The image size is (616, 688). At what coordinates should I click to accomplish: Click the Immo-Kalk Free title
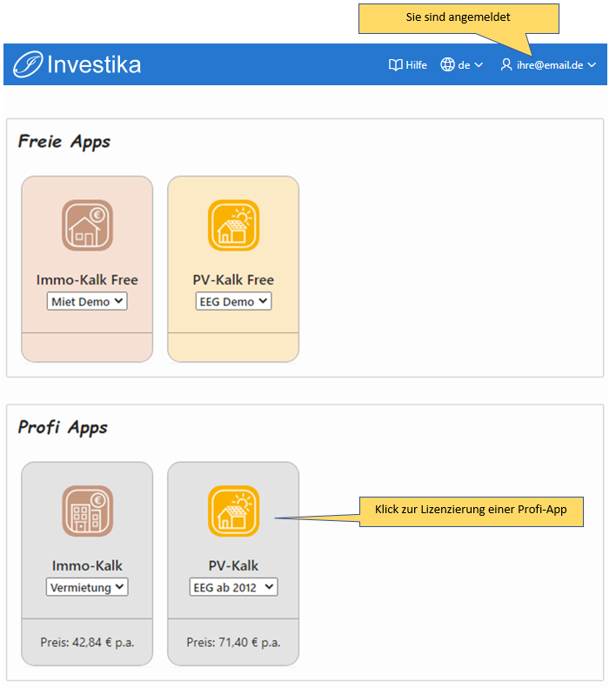click(87, 280)
